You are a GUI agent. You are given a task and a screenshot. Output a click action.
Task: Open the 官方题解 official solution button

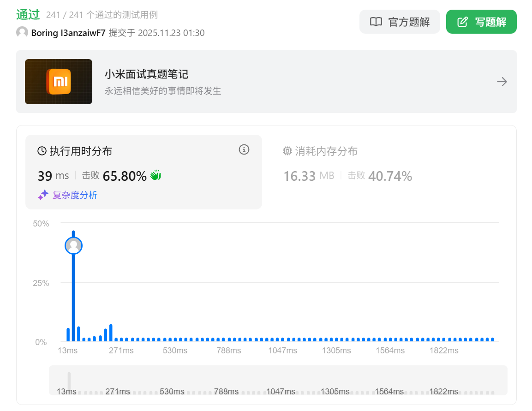pyautogui.click(x=399, y=22)
